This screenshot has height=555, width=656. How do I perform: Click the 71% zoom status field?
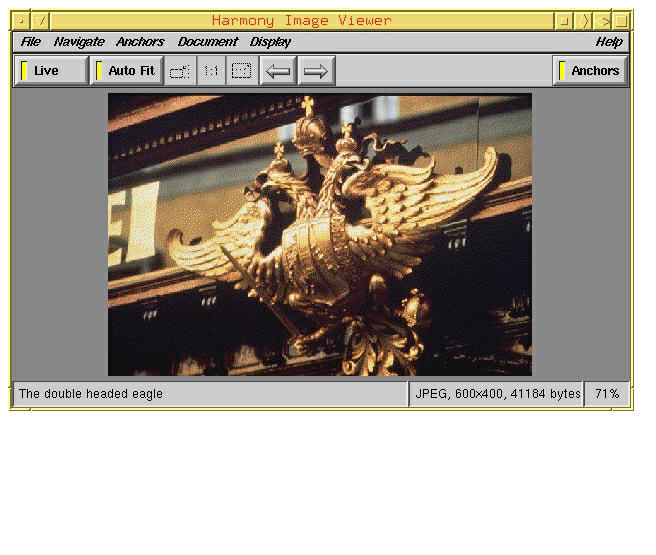pos(607,394)
